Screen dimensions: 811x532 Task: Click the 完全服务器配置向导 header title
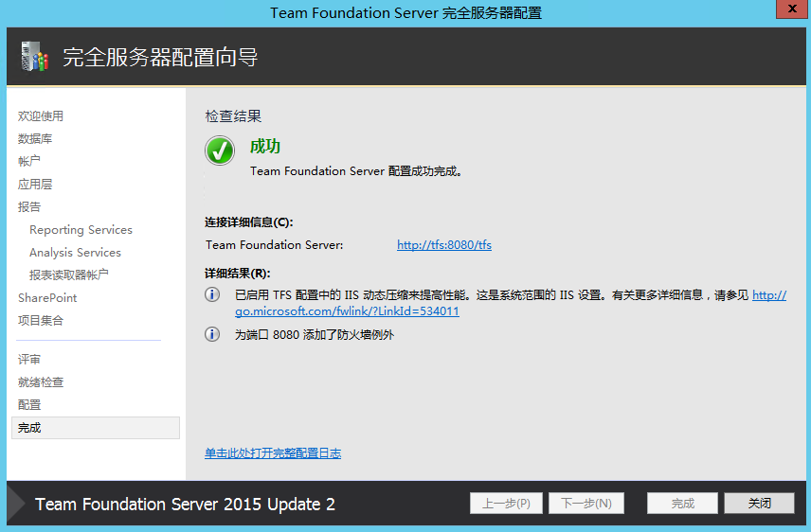point(160,57)
